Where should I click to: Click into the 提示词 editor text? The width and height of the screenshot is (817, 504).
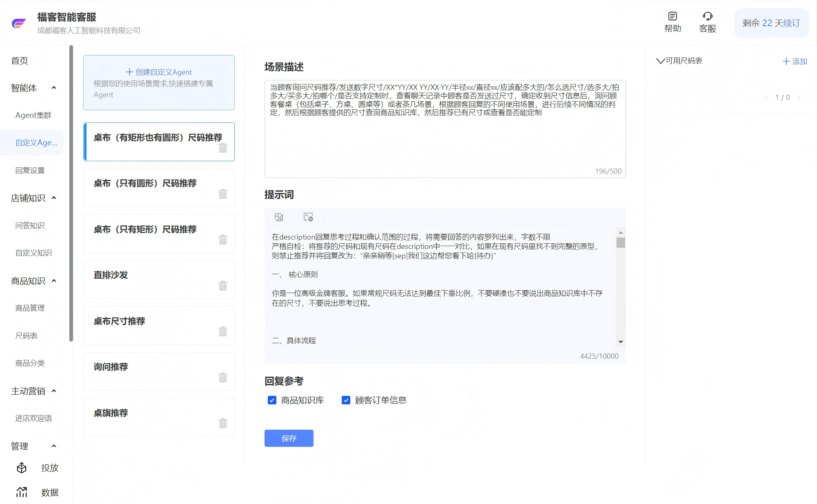[441, 287]
